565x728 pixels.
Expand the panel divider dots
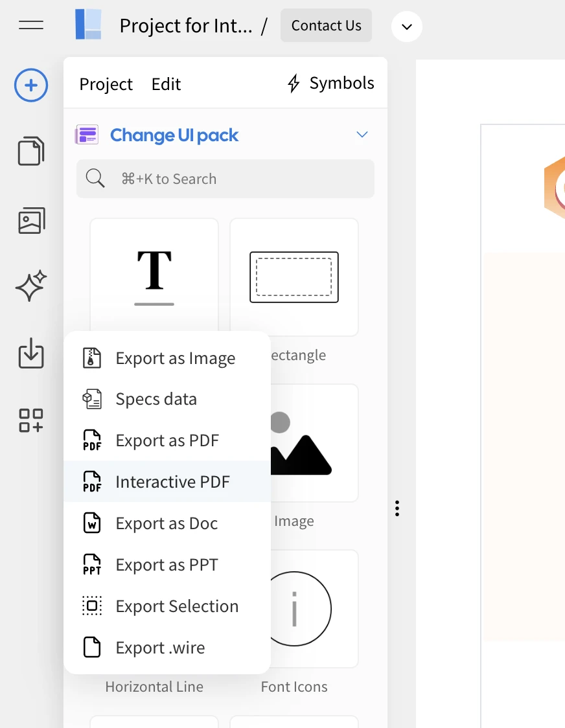coord(397,509)
